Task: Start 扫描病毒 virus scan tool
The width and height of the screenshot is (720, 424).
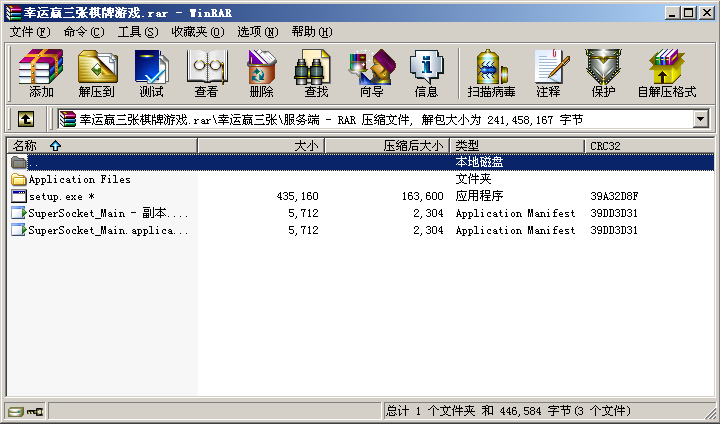Action: click(x=489, y=73)
